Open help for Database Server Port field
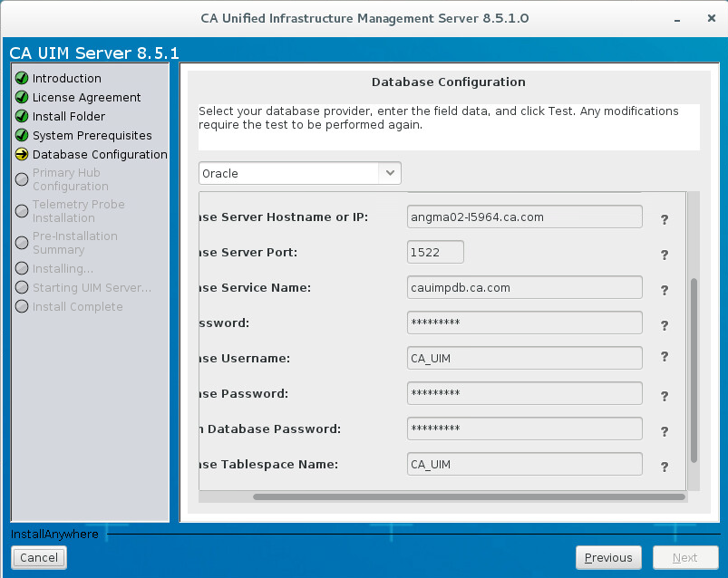This screenshot has height=578, width=728. (665, 255)
